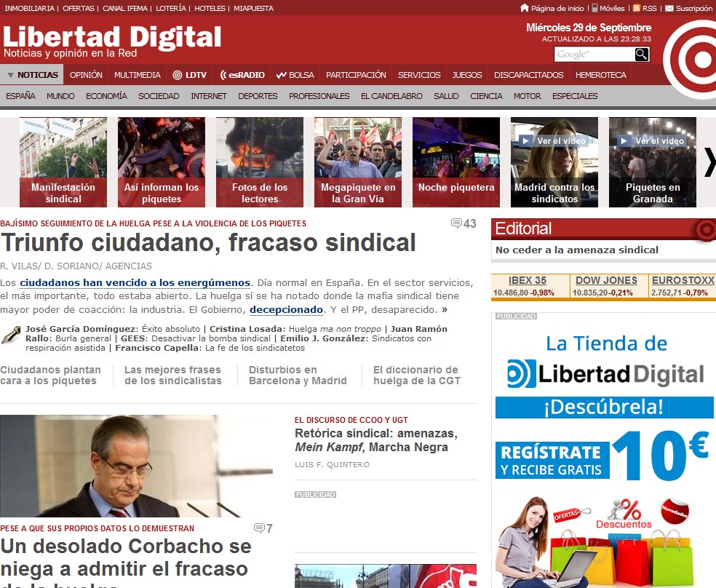Screen dimensions: 716x588
Task: Open comments bubble showing 43
Action: pos(456,223)
